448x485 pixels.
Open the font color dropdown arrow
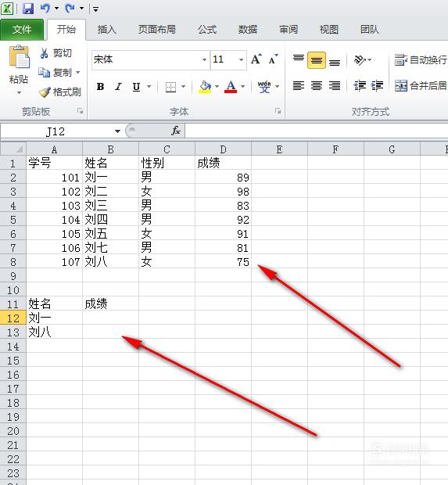coord(242,87)
